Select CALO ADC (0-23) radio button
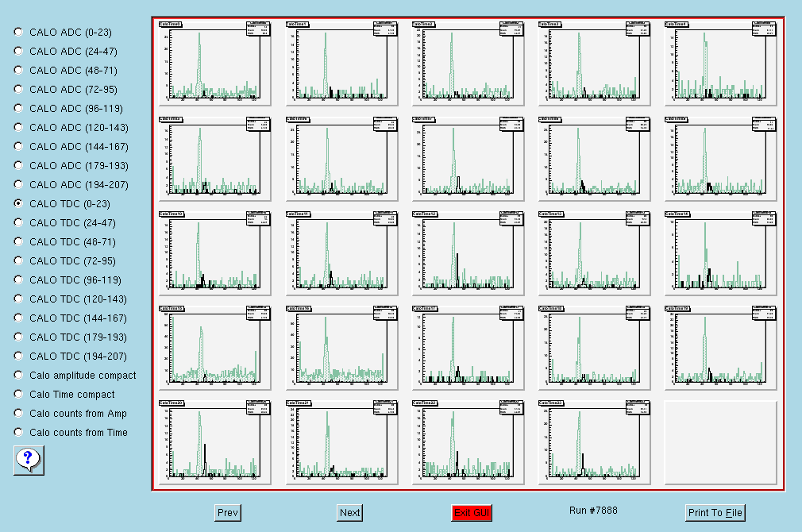The image size is (802, 532). click(x=18, y=33)
